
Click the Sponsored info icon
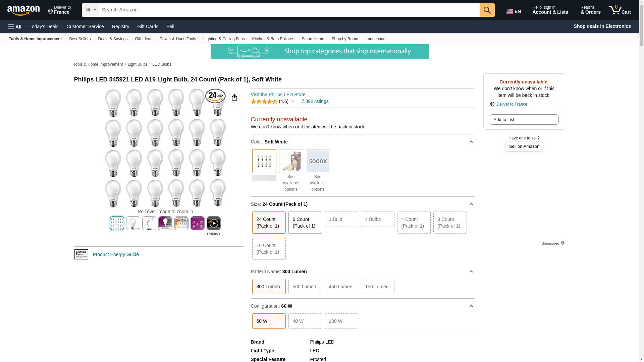(x=562, y=243)
